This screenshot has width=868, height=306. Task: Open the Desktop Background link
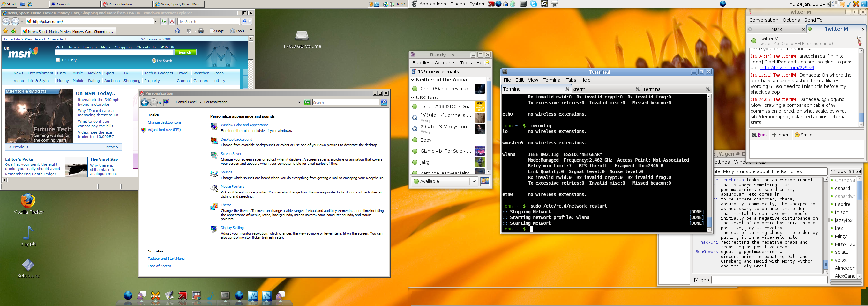pyautogui.click(x=236, y=139)
